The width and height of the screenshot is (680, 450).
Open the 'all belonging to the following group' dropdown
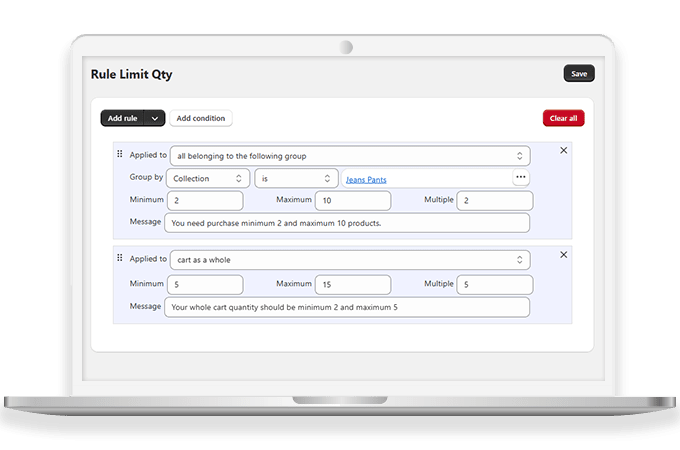(349, 156)
